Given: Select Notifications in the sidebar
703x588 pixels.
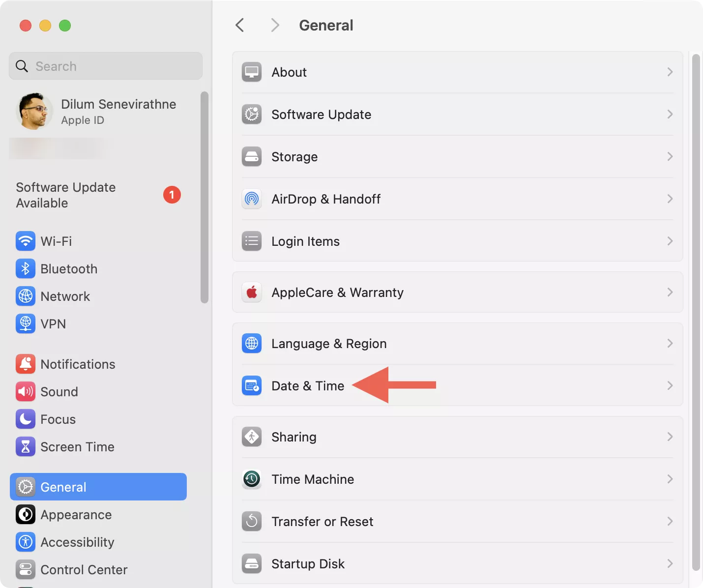Looking at the screenshot, I should click(78, 364).
